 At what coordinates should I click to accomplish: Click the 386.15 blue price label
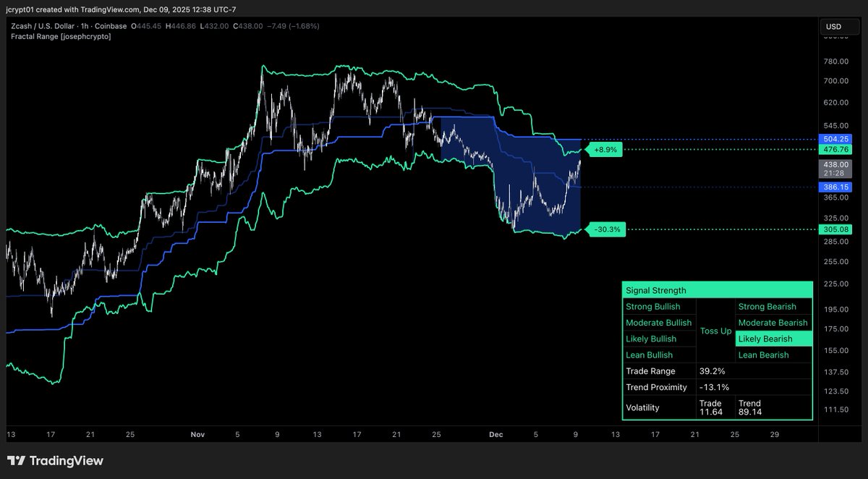pyautogui.click(x=835, y=187)
